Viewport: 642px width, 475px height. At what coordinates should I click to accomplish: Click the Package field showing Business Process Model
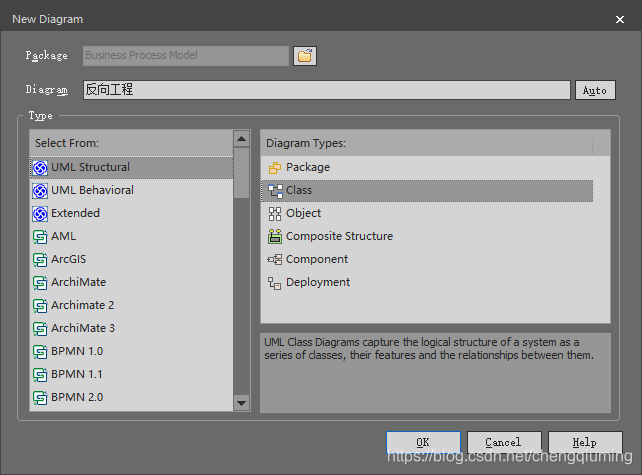point(186,56)
